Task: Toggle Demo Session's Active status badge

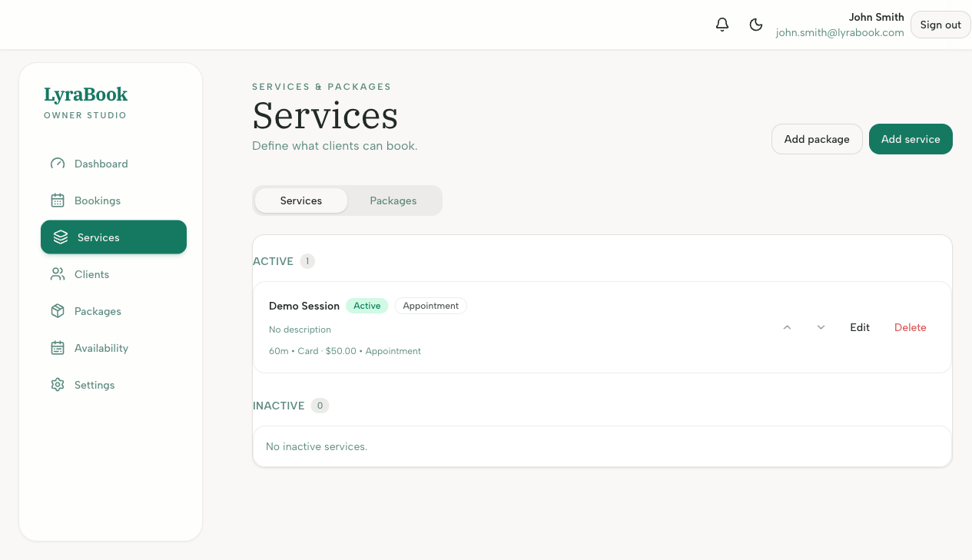Action: [367, 305]
